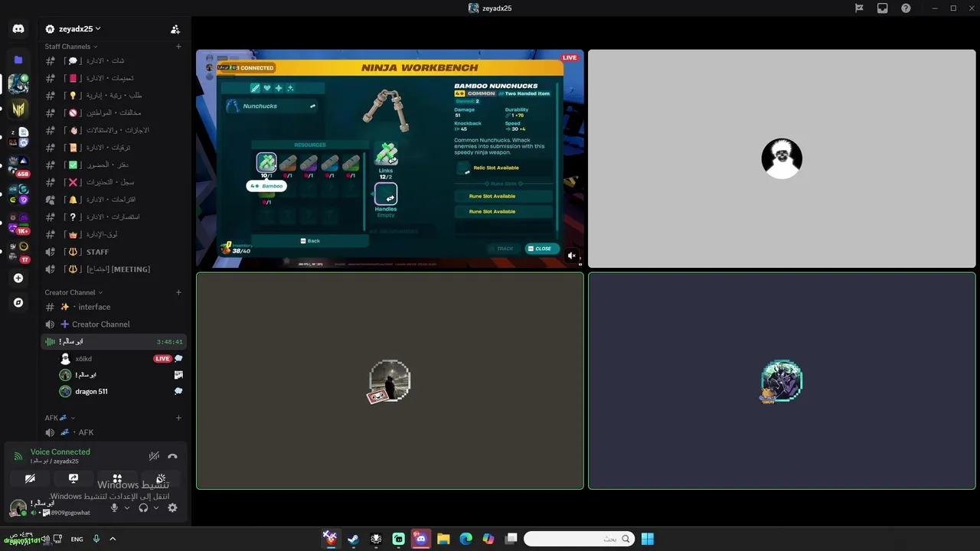Click Windows taskbar search box

[580, 539]
